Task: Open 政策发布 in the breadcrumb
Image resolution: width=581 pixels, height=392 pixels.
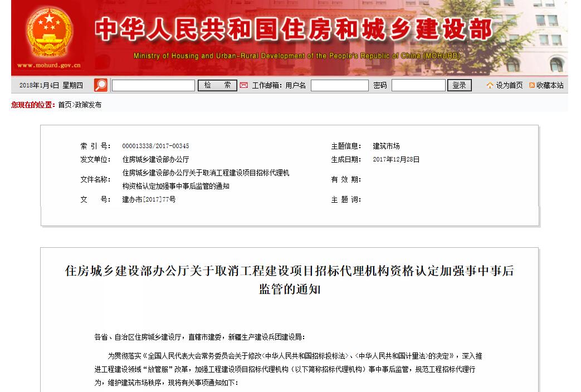Action: [88, 105]
